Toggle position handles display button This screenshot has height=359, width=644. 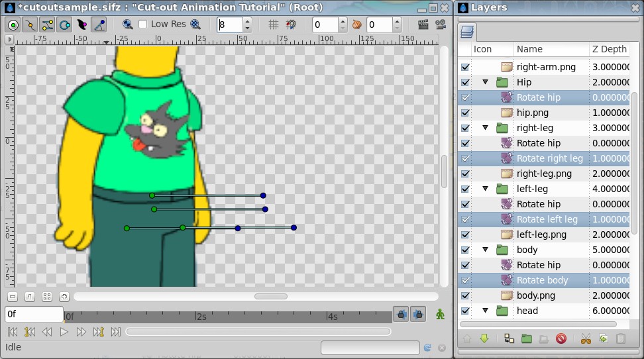click(x=13, y=25)
